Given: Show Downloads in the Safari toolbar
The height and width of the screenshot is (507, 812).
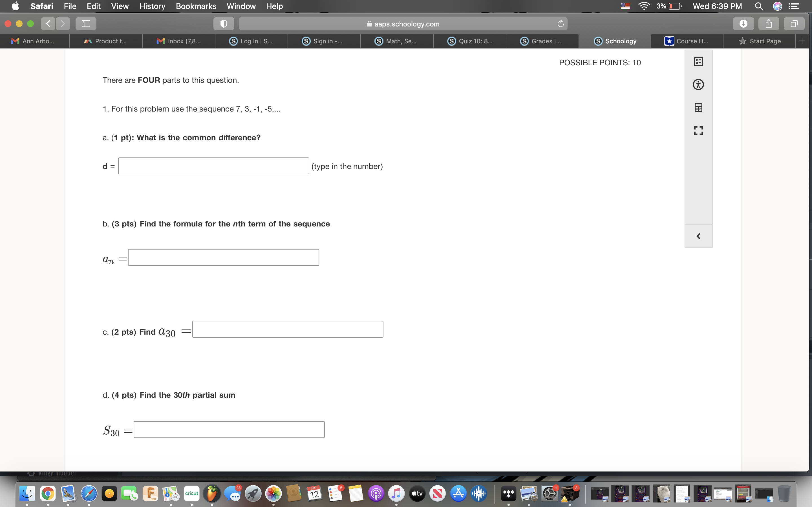Looking at the screenshot, I should coord(743,23).
